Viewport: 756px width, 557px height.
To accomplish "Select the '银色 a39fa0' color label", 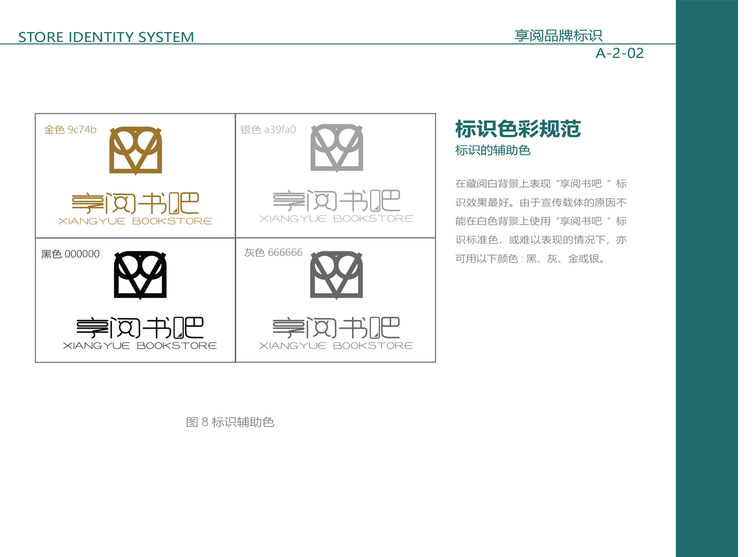I will [x=268, y=129].
